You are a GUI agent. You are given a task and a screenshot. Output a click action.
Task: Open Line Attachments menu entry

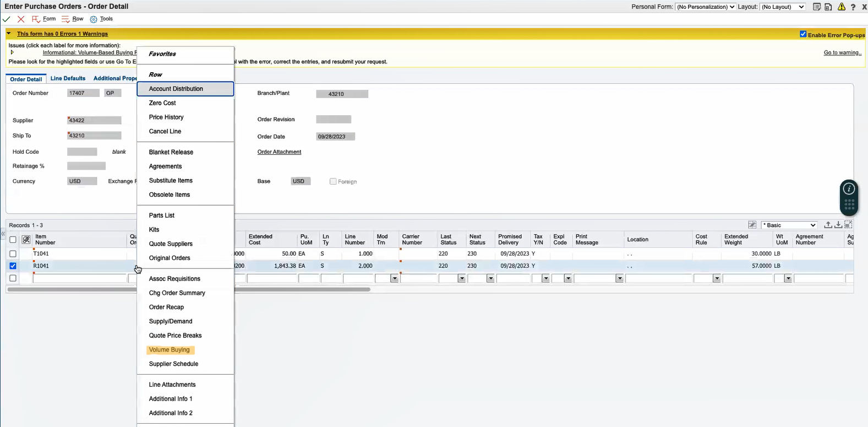[x=185, y=385]
